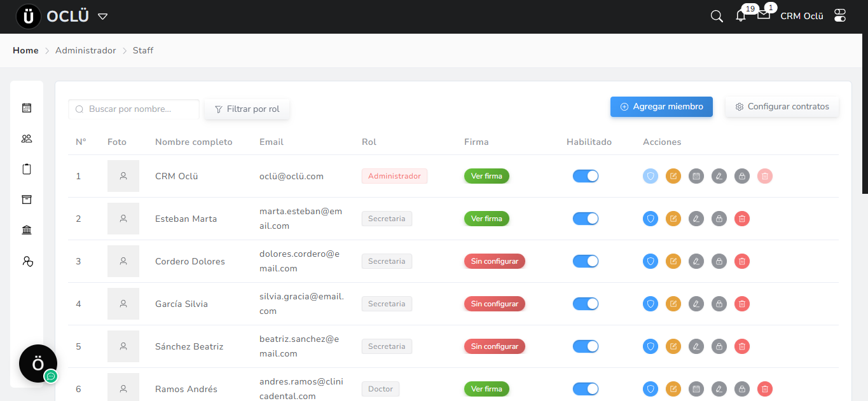Open the bank building sidebar icon
This screenshot has width=868, height=401.
point(27,230)
